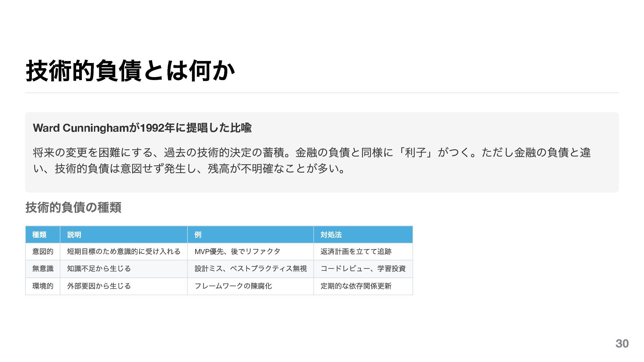Click the cell 短期目標のため意識的に受け入れる
The height and width of the screenshot is (362, 644).
click(123, 251)
